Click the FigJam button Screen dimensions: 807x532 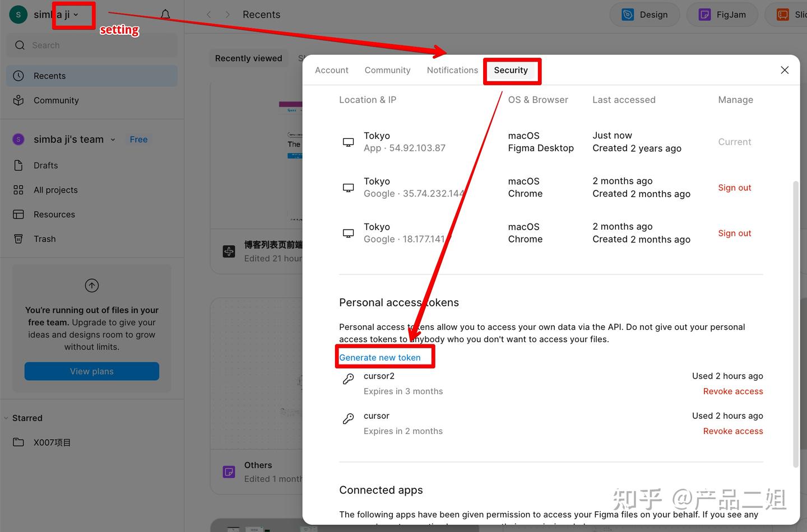723,15
